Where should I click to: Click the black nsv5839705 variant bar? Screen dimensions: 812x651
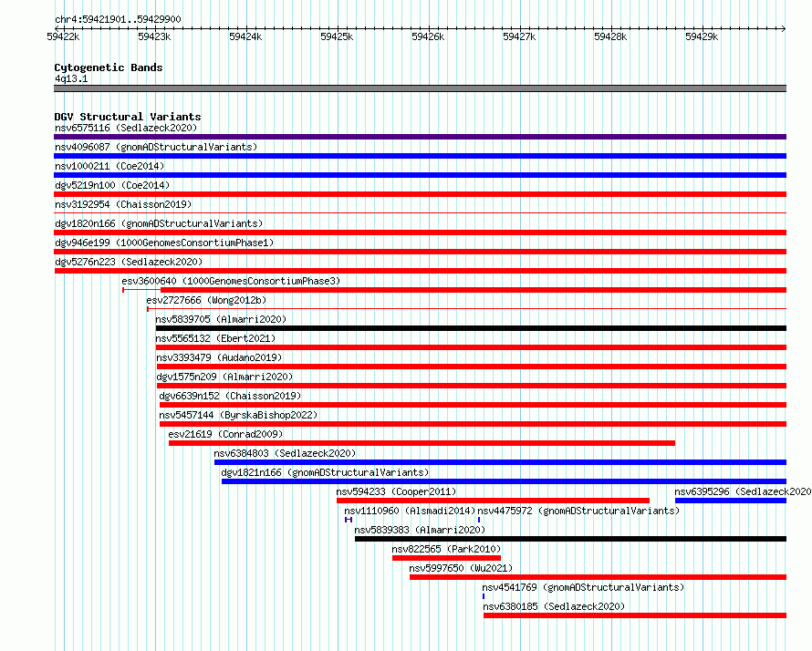472,328
